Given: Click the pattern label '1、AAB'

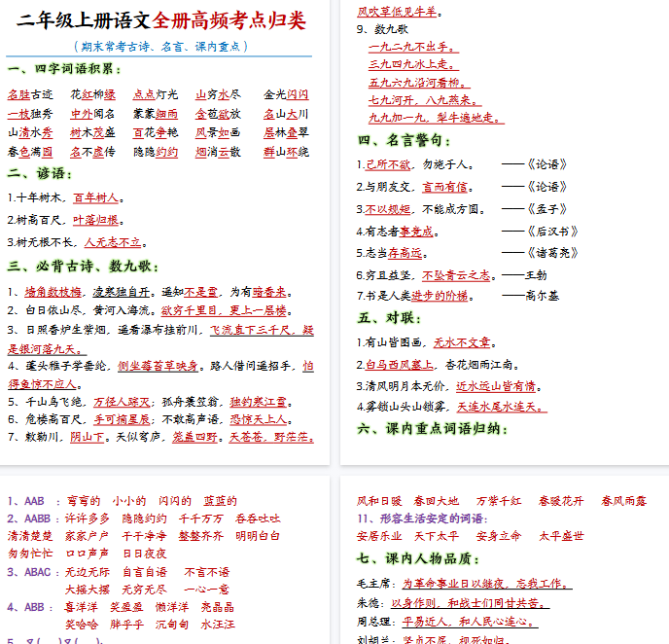Looking at the screenshot, I should [x=25, y=501].
